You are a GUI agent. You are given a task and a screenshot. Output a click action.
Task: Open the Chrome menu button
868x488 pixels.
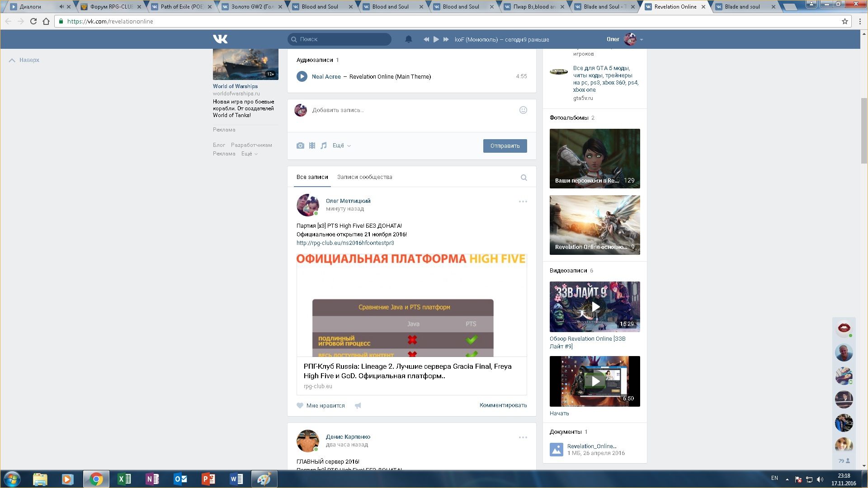tap(860, 21)
